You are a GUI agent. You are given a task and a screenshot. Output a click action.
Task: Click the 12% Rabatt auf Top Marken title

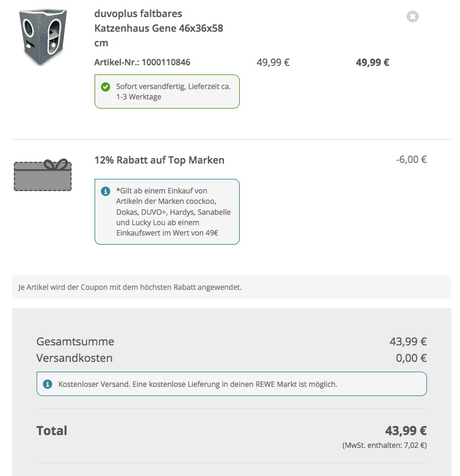(x=159, y=160)
